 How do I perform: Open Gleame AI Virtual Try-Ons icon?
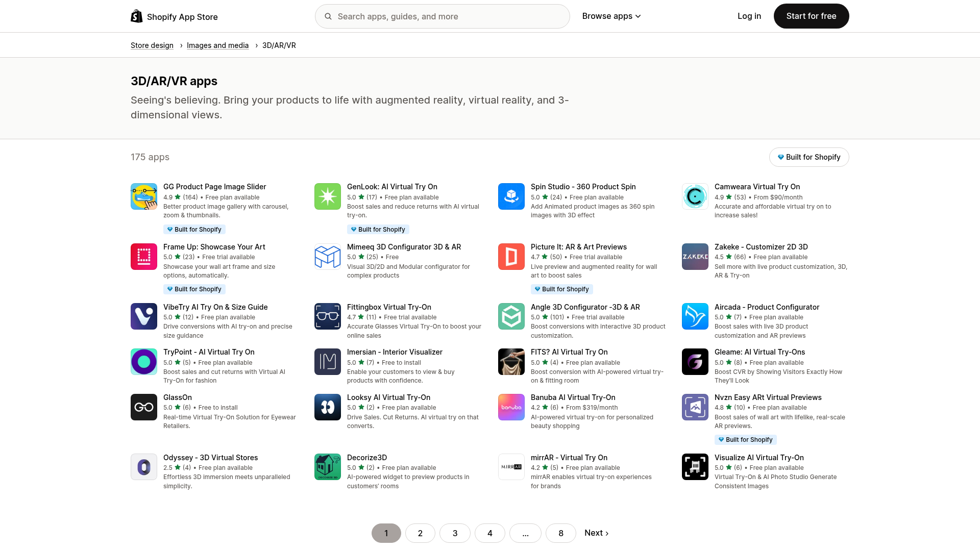pyautogui.click(x=695, y=362)
